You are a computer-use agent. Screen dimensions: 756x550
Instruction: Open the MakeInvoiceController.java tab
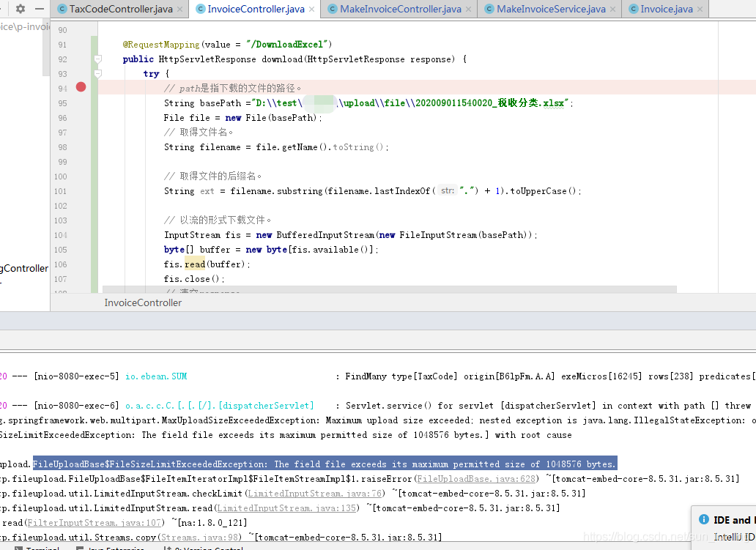point(400,10)
